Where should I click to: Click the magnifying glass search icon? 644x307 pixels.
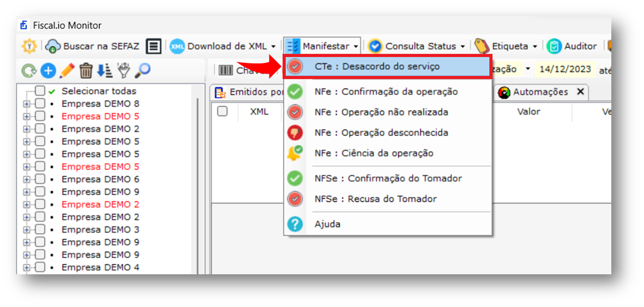click(143, 70)
